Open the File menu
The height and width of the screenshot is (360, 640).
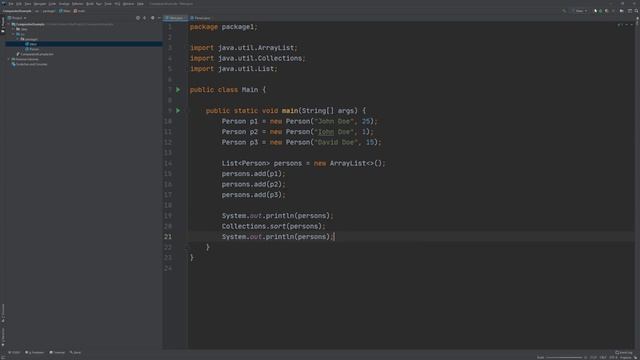pos(11,4)
